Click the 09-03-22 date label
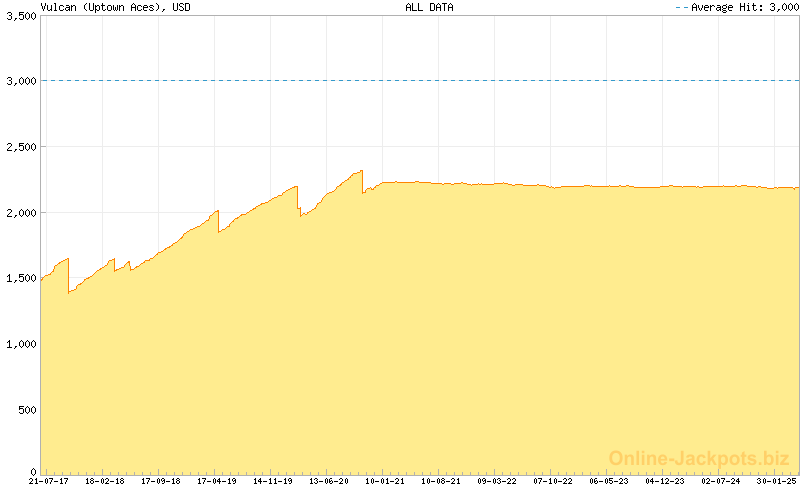800x490 pixels. pos(496,482)
